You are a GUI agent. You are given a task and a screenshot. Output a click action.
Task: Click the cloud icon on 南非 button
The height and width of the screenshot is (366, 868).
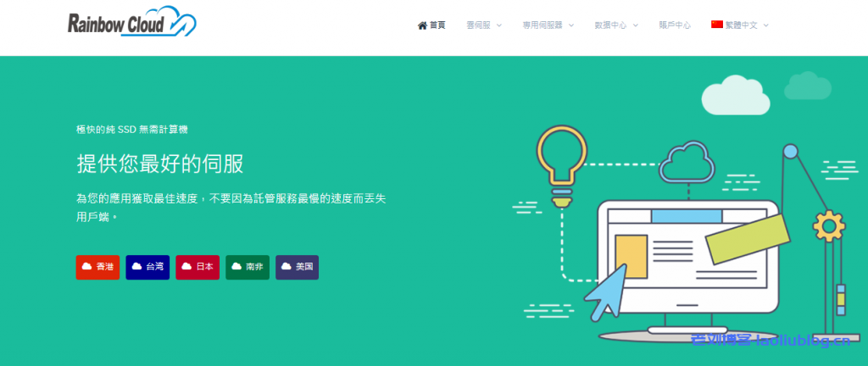[236, 267]
